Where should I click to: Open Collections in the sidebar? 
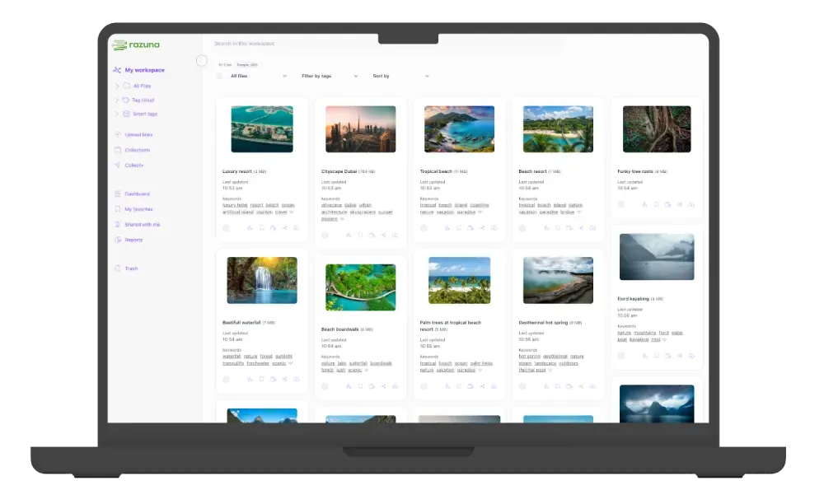coord(138,150)
